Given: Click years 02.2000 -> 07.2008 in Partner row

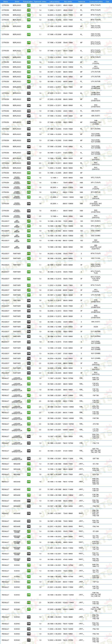Looking at the screenshot, I should [x=54, y=363].
